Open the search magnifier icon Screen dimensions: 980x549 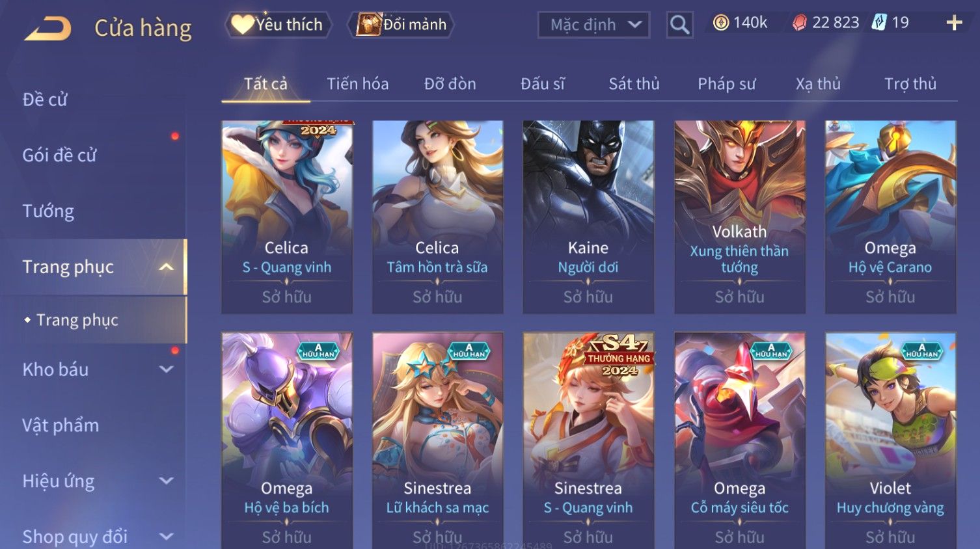(679, 25)
